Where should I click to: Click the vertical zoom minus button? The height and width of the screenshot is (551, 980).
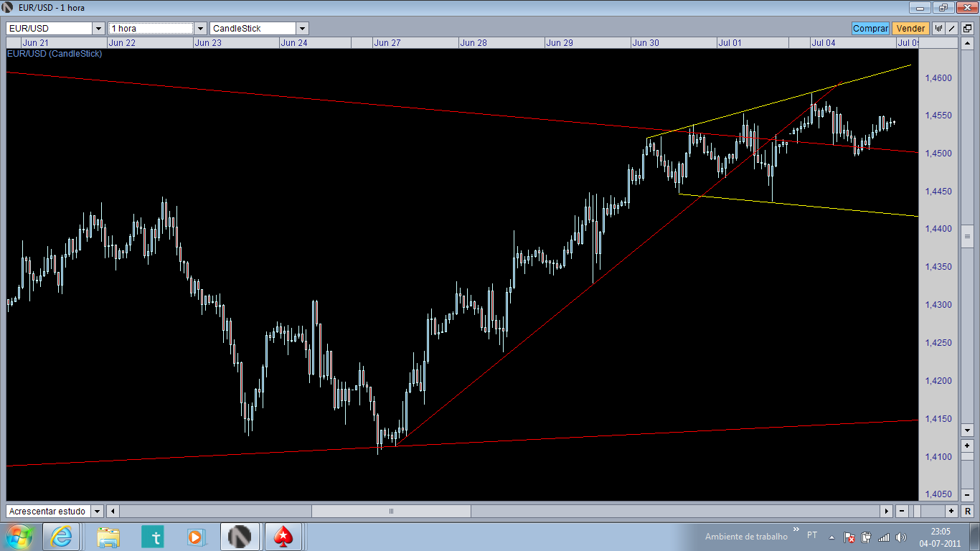(967, 494)
